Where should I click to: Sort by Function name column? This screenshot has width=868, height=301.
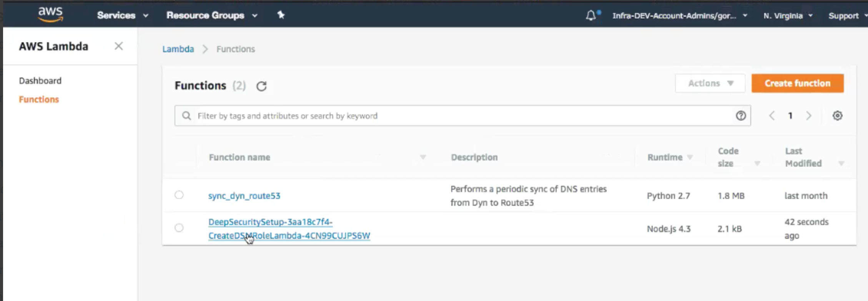(239, 157)
